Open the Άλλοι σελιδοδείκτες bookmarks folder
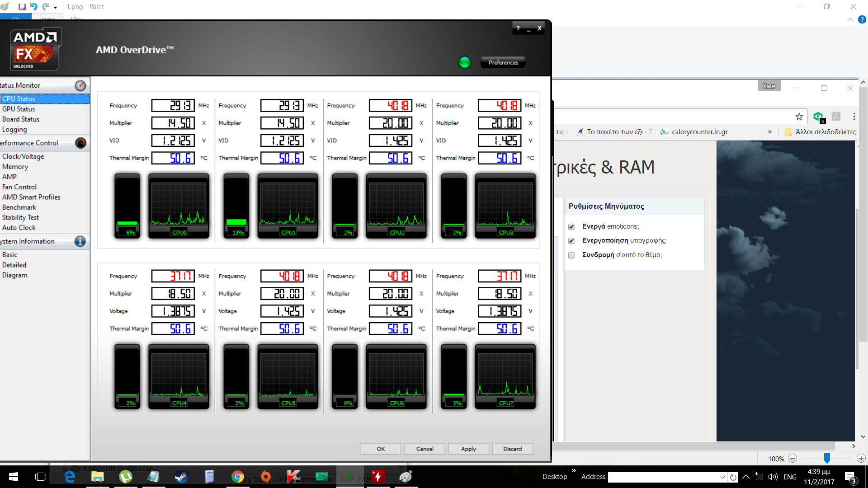This screenshot has width=868, height=488. coord(821,132)
